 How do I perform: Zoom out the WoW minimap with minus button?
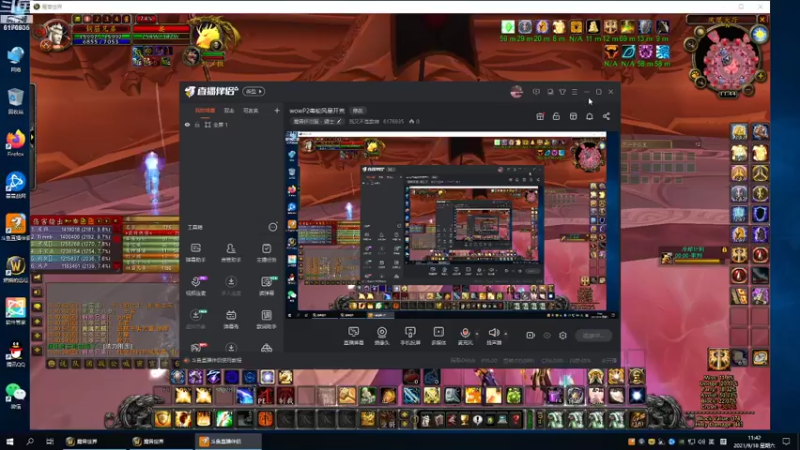coord(748,90)
